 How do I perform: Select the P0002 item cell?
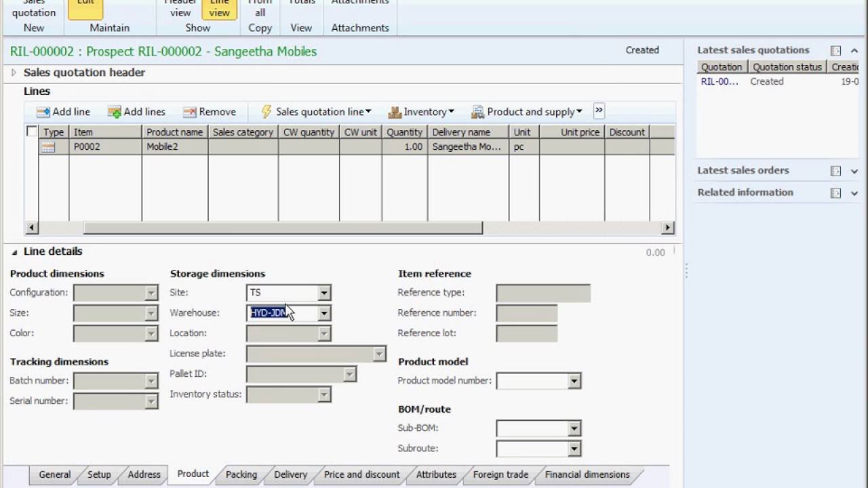click(106, 146)
